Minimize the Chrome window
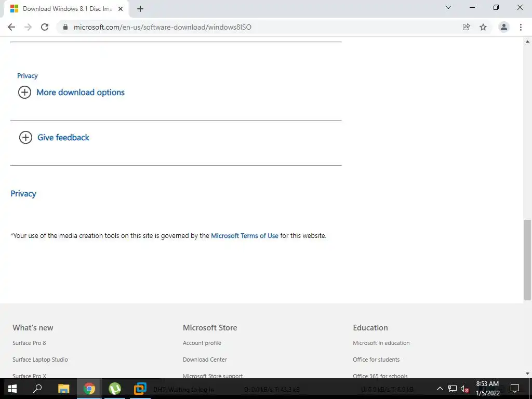 [472, 7]
